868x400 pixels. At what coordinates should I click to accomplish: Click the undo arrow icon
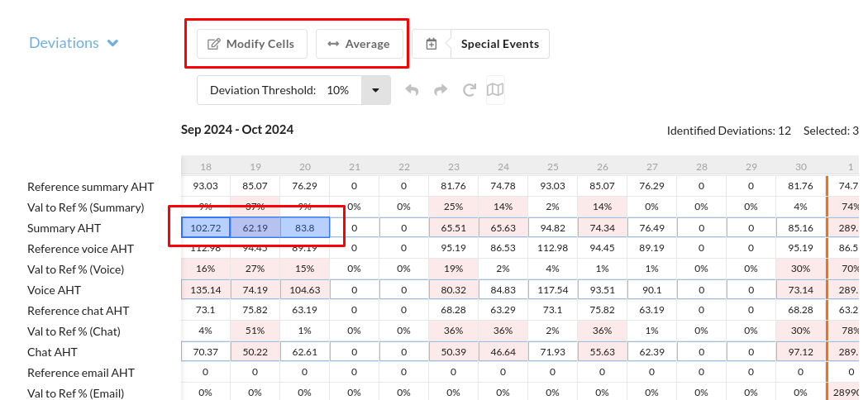pyautogui.click(x=413, y=90)
